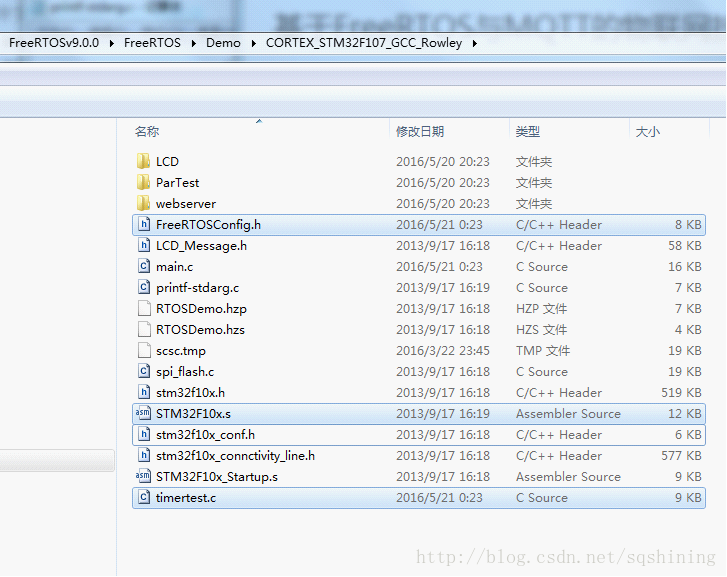Select file name main.c
This screenshot has width=727, height=577.
(x=174, y=267)
